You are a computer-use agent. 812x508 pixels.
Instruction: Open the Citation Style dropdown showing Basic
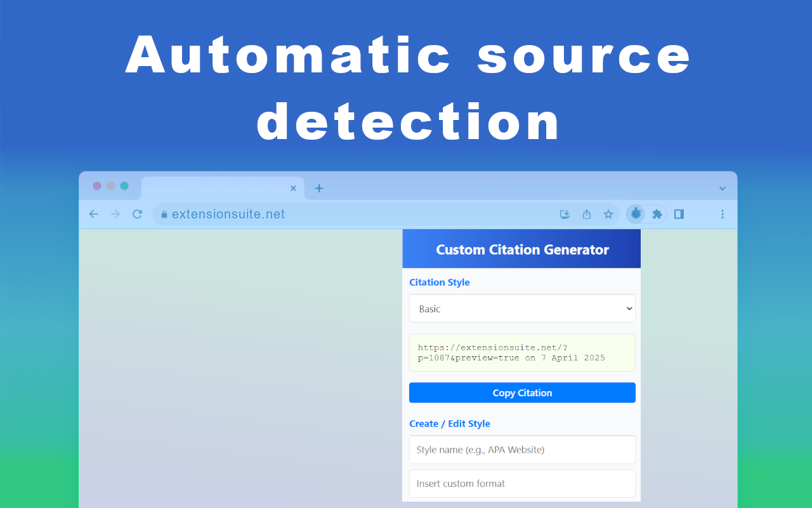pos(522,309)
